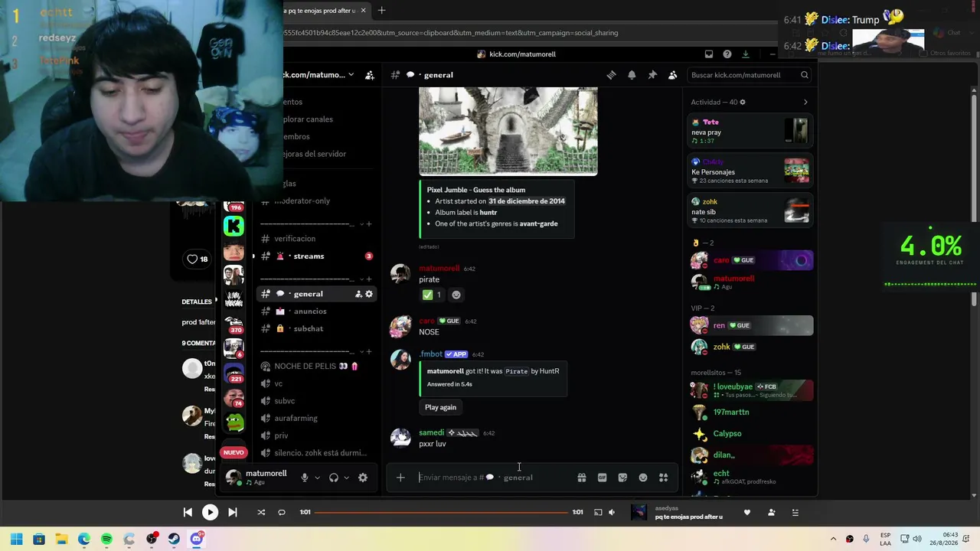The image size is (980, 551).
Task: Open Spotify from the taskbar
Action: [x=106, y=539]
